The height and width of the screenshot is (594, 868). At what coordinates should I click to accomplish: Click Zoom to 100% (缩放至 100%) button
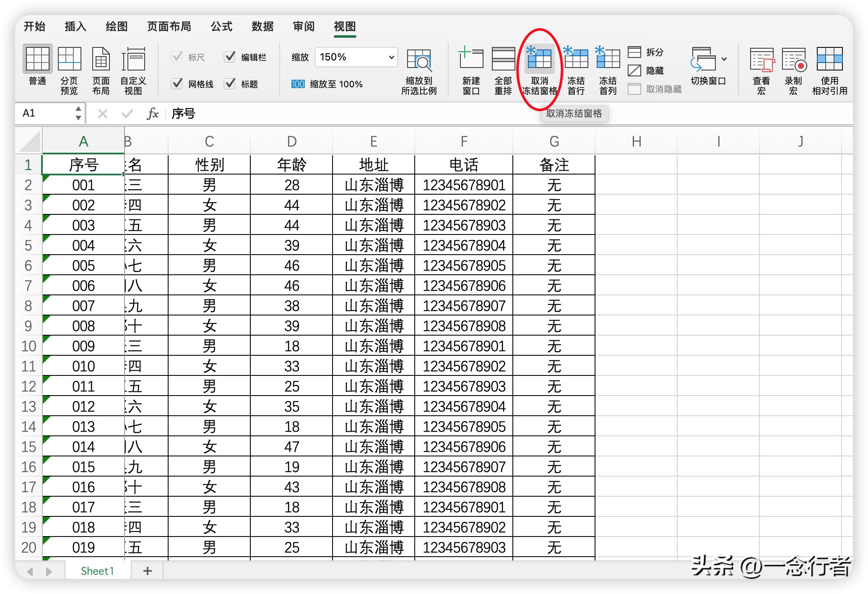click(327, 84)
